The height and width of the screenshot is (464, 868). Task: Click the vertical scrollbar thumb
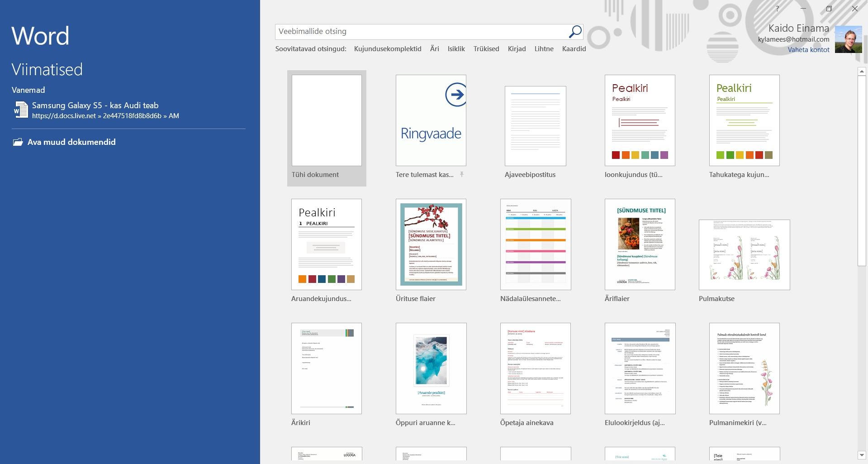point(862,171)
